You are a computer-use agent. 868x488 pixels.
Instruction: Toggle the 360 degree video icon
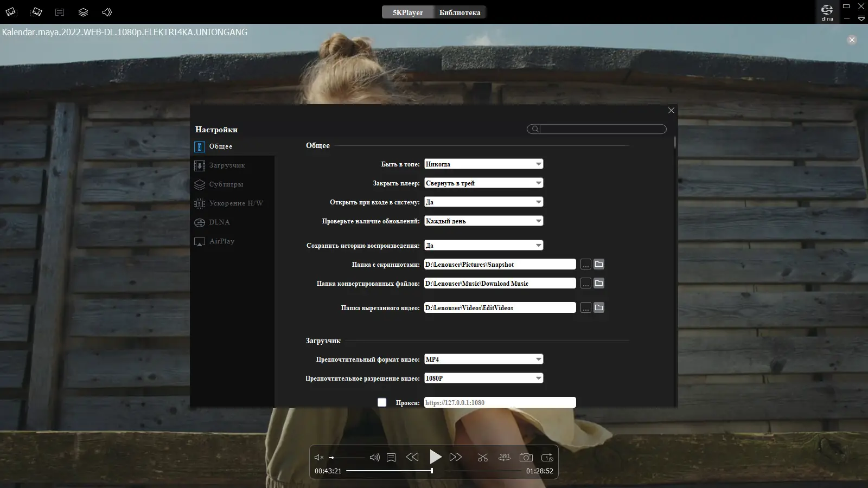(505, 457)
